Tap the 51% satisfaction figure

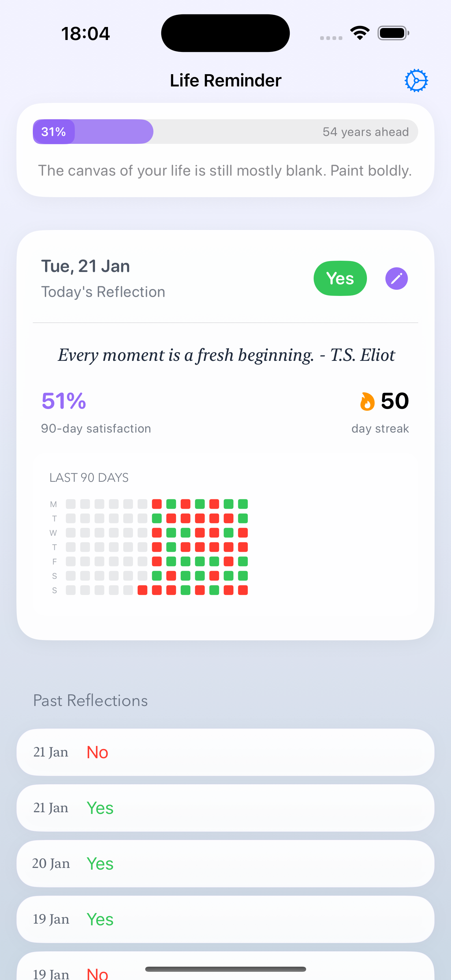tap(64, 401)
